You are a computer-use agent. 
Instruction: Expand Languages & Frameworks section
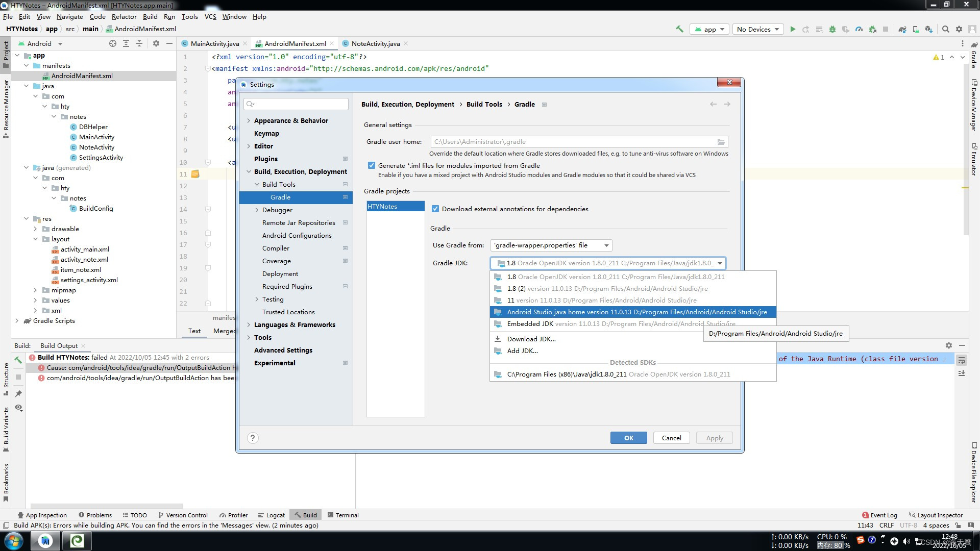pyautogui.click(x=249, y=325)
